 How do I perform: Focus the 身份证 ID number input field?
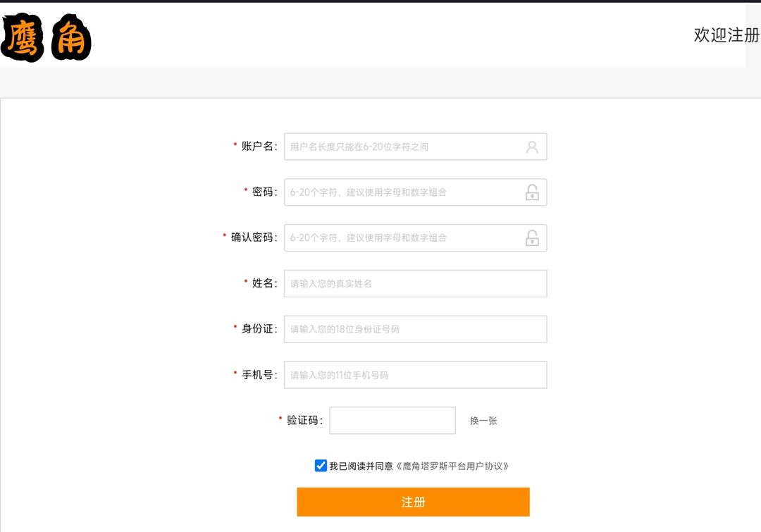[x=416, y=329]
